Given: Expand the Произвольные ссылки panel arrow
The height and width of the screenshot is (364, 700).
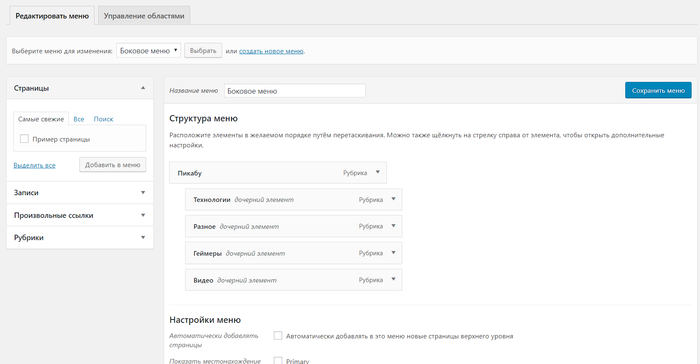Looking at the screenshot, I should [x=143, y=215].
